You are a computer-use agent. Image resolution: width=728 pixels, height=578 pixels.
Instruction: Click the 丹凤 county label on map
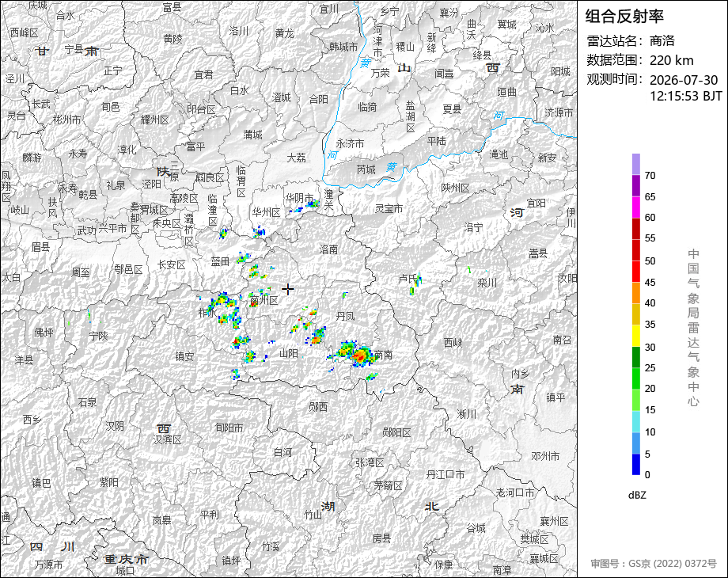(345, 317)
